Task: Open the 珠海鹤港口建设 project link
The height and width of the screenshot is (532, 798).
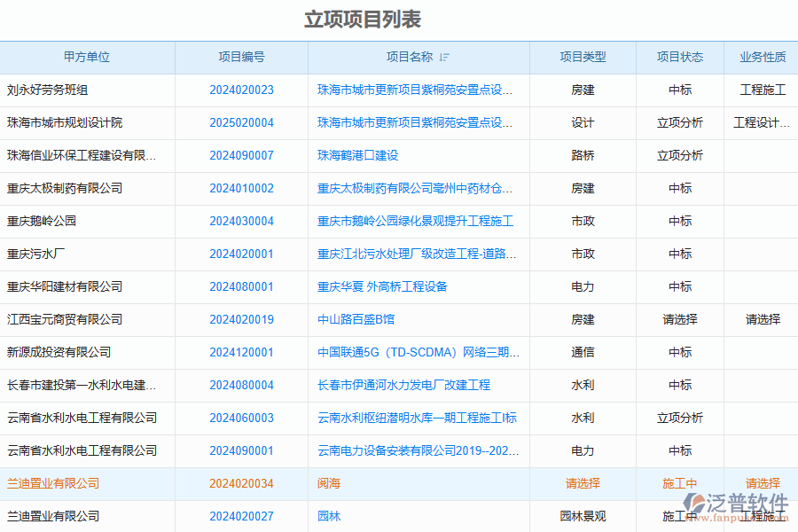Action: [358, 156]
